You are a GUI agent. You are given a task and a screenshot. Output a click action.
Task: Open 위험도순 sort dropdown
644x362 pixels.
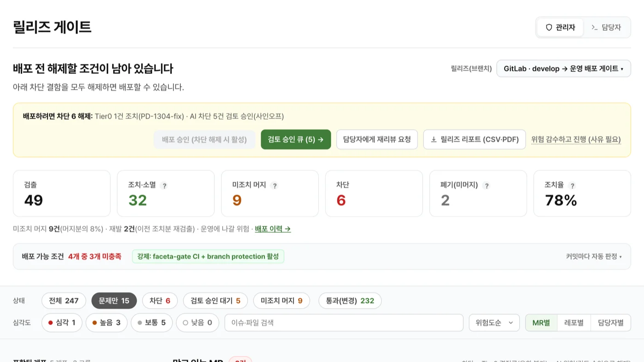click(x=494, y=323)
